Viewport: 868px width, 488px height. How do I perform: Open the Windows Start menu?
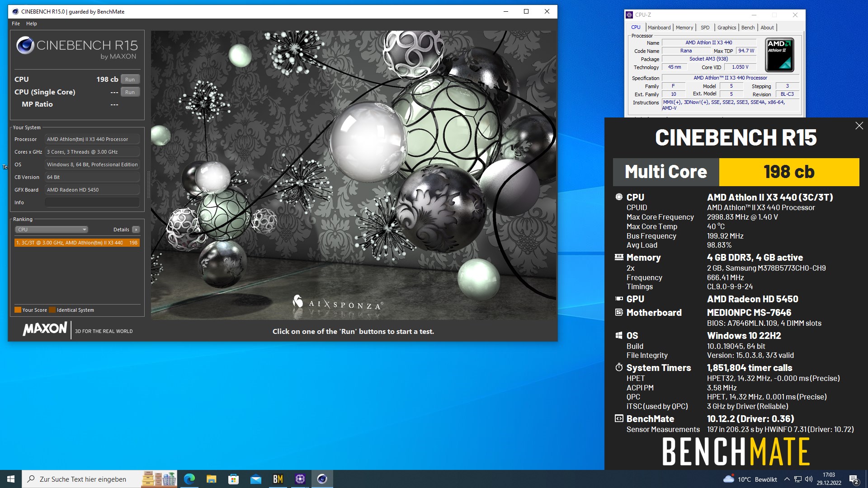tap(11, 479)
